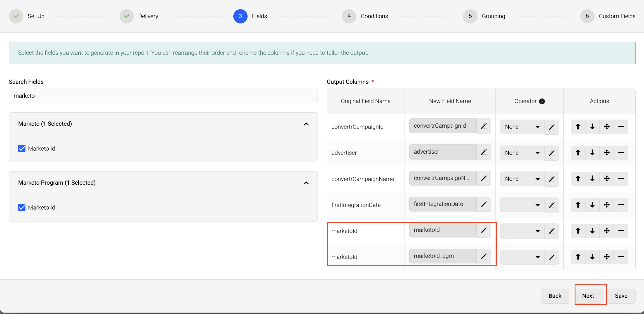Uncheck Marketo Id under Marketo group
Image resolution: width=644 pixels, height=314 pixels.
(x=22, y=148)
